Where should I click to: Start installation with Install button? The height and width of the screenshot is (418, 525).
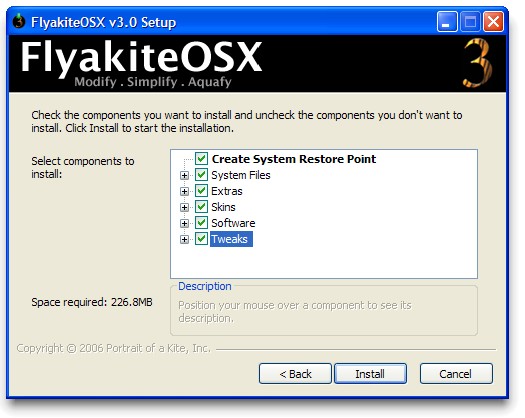[x=370, y=373]
